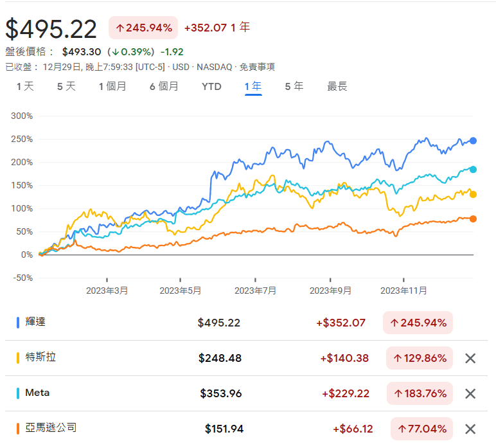Click the orange 亞馬遜公司 legend color bar

coord(18,429)
